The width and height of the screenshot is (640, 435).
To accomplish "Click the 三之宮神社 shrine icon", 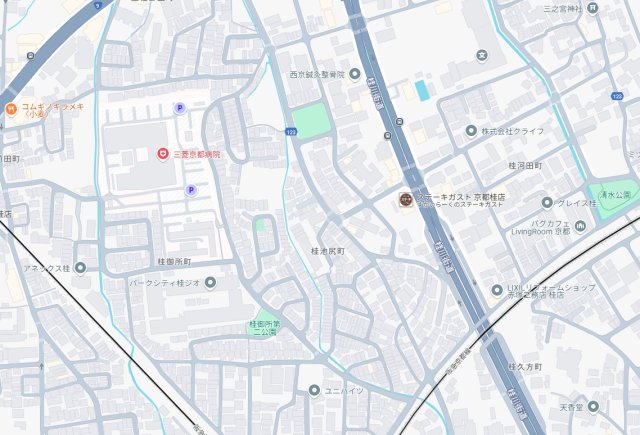I will (593, 8).
